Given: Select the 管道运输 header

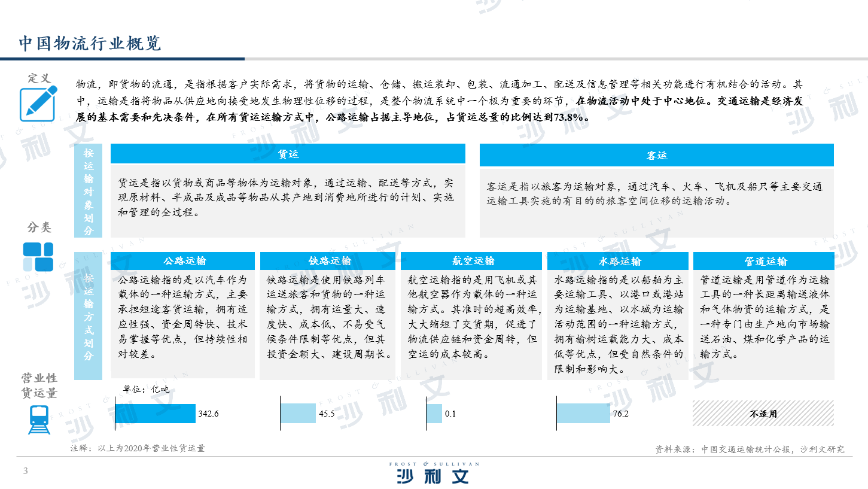Looking at the screenshot, I should pyautogui.click(x=764, y=261).
